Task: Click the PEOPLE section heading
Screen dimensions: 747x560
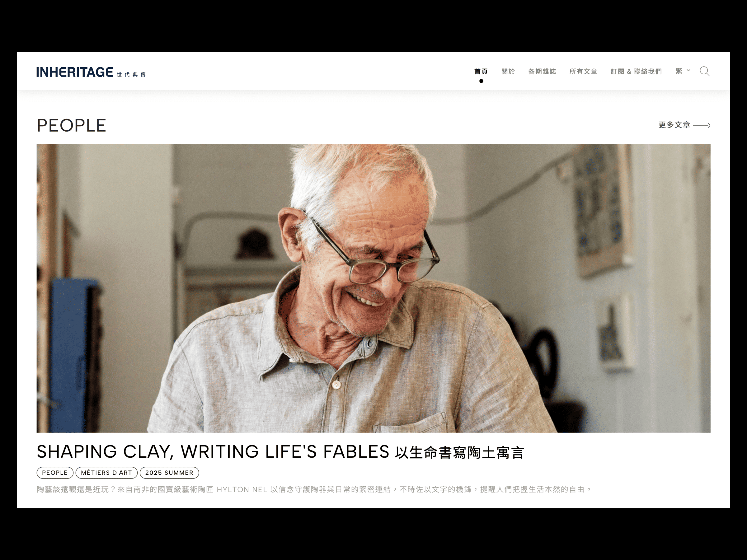Action: coord(71,126)
